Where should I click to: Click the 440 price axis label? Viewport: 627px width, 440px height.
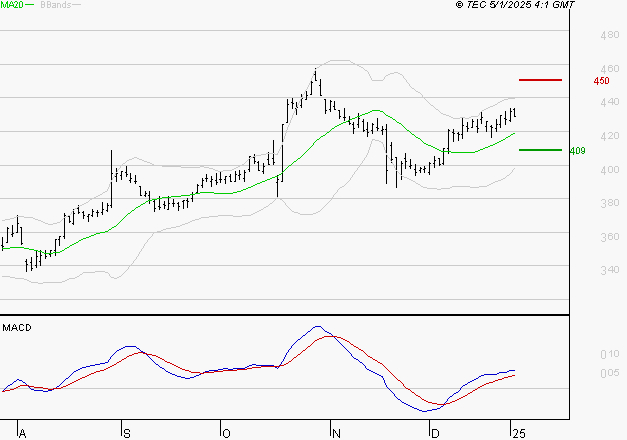[x=609, y=102]
